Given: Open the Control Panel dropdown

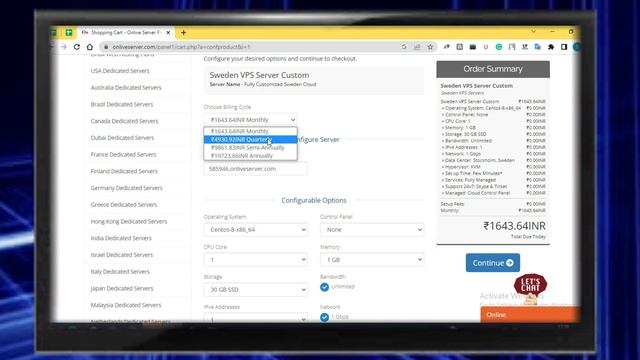Looking at the screenshot, I should 372,229.
